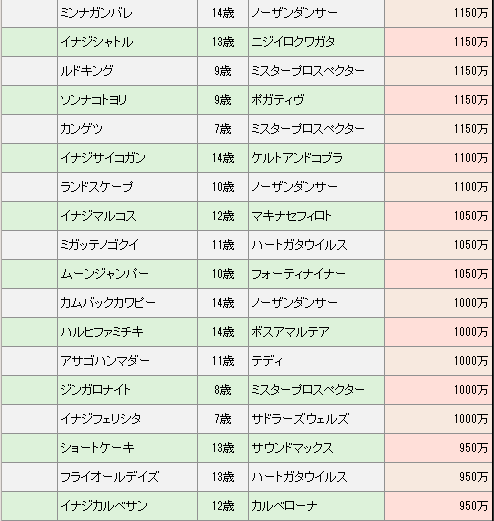The height and width of the screenshot is (521, 494).
Task: Click horse name イナジシャトル
Action: click(x=97, y=42)
